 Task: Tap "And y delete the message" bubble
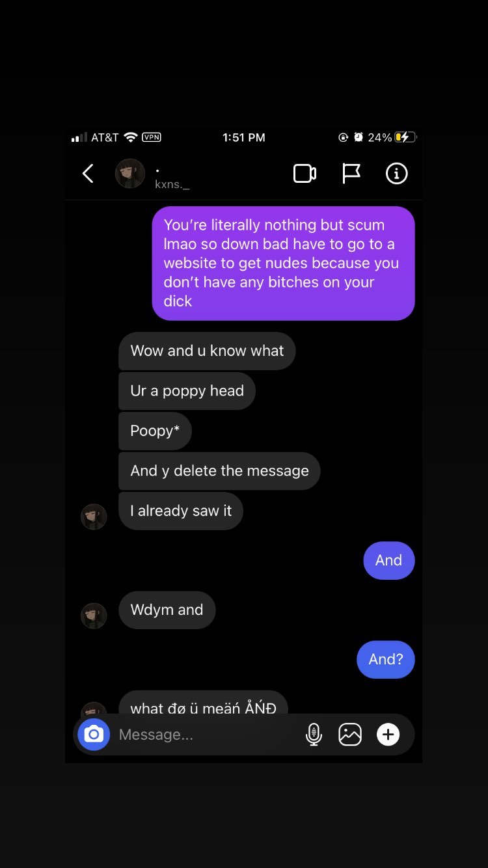(x=219, y=471)
